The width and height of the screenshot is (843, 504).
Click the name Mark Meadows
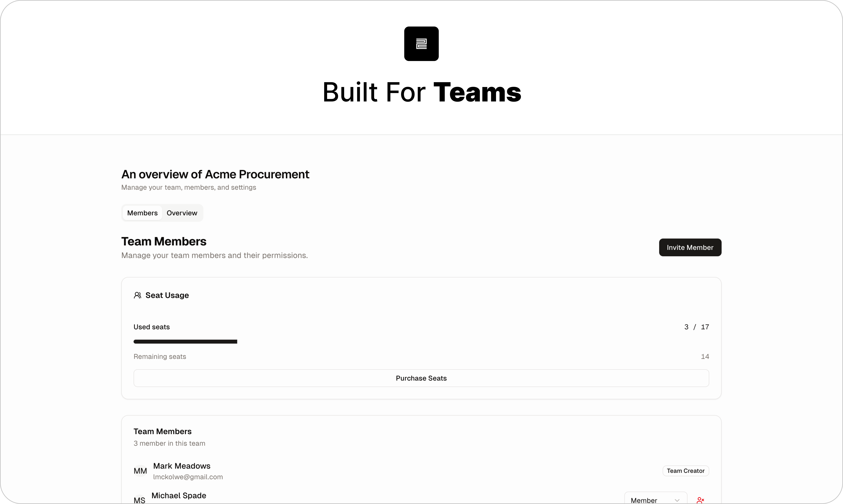(x=182, y=466)
